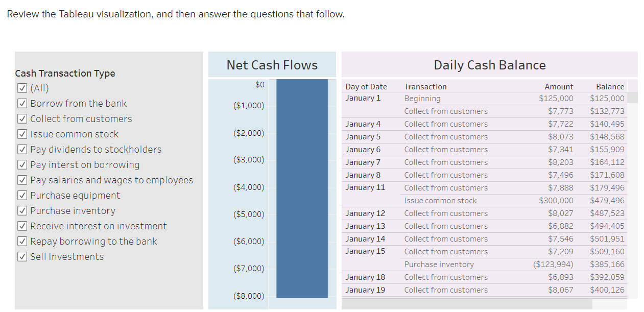Toggle the Sell Investments filter
The image size is (644, 312).
22,256
